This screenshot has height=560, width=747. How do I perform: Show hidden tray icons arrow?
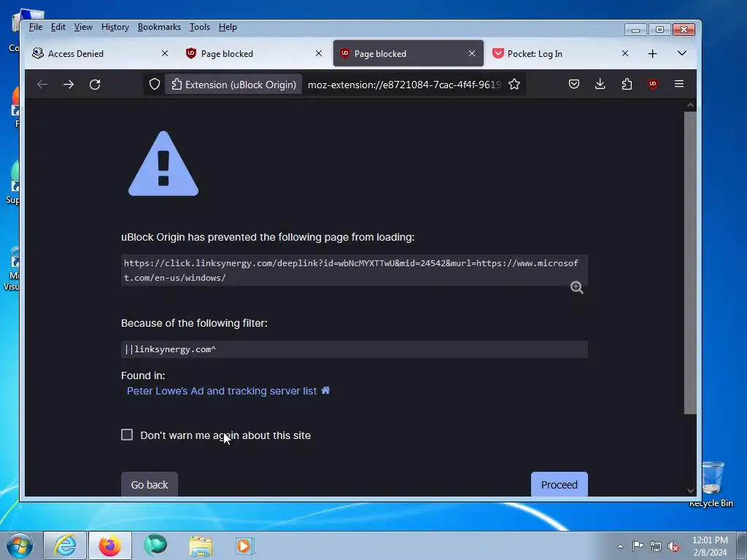click(x=620, y=546)
